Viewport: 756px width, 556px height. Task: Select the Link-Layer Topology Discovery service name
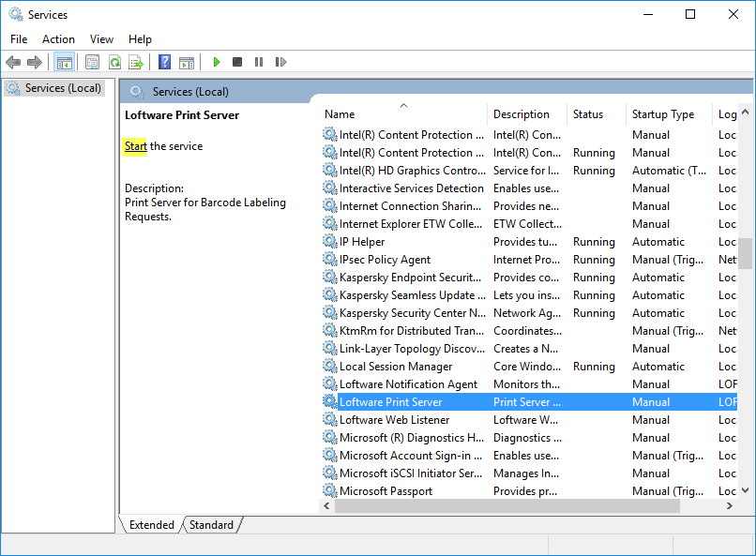coord(412,349)
